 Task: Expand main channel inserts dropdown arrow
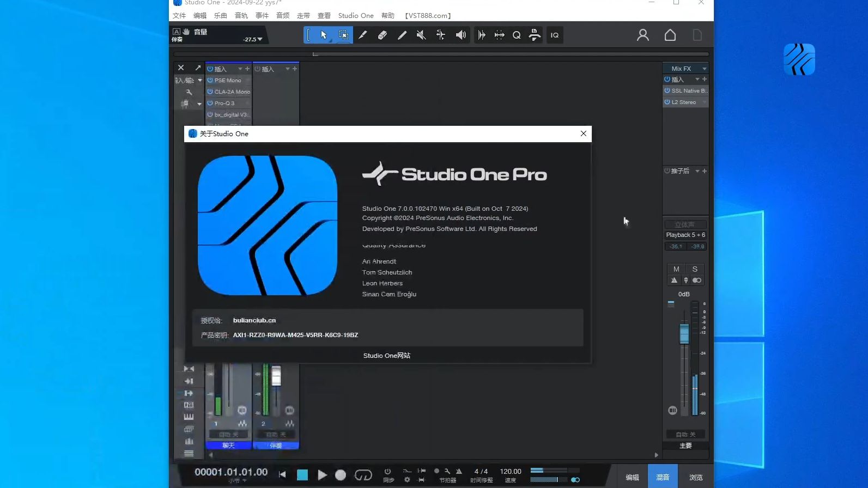coord(697,80)
